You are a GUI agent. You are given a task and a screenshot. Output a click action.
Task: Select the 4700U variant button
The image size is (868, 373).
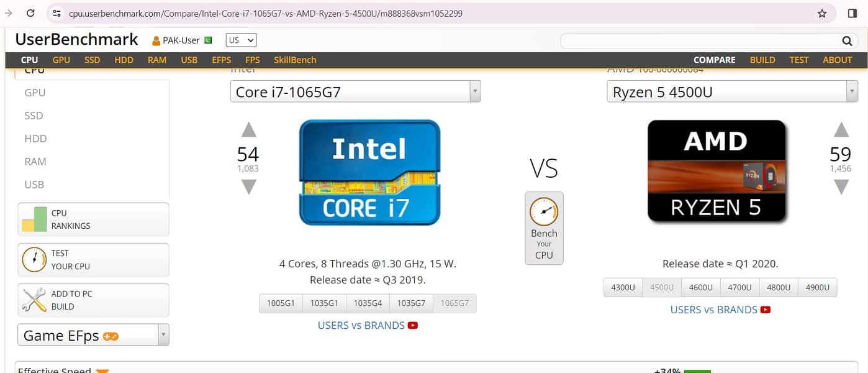(739, 287)
